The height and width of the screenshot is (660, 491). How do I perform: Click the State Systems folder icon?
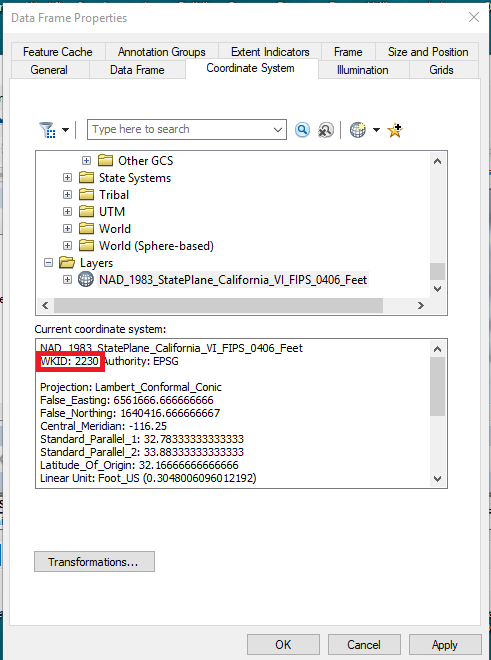(x=86, y=178)
